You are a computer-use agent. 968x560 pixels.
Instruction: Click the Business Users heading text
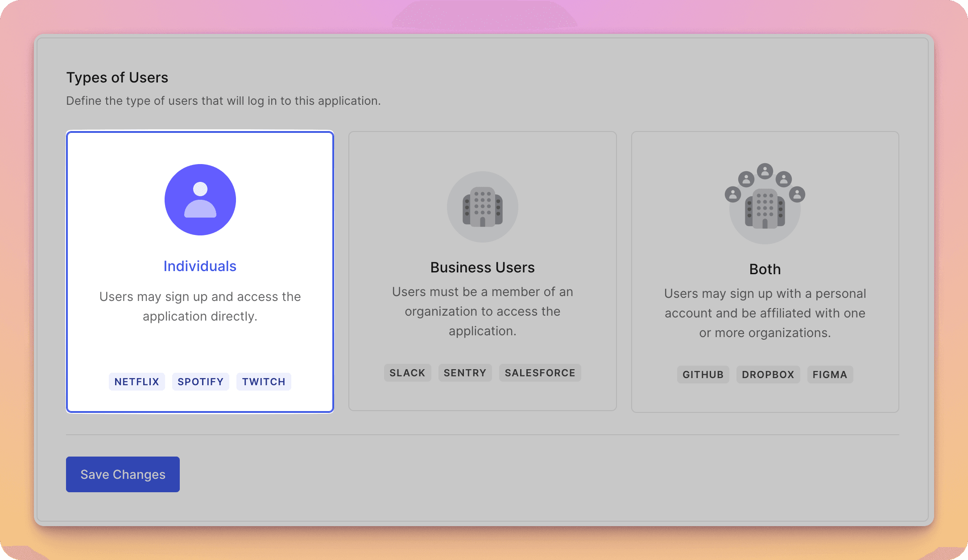(482, 267)
